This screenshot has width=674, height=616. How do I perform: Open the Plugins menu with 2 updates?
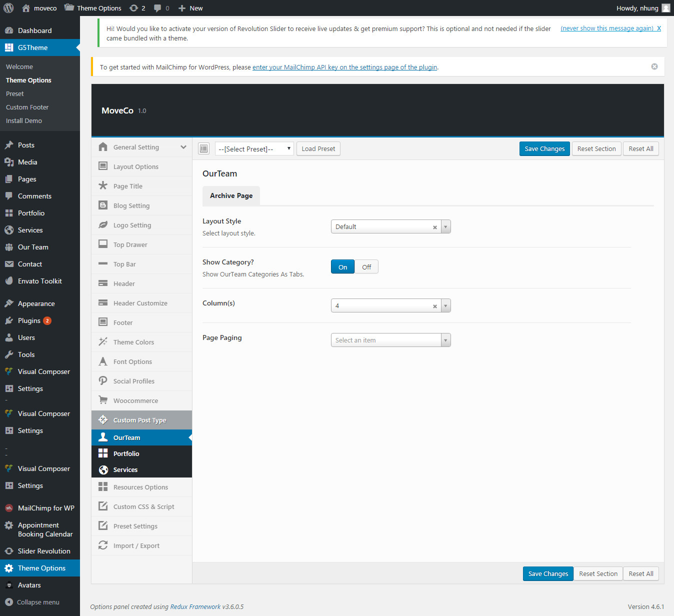[x=40, y=320]
